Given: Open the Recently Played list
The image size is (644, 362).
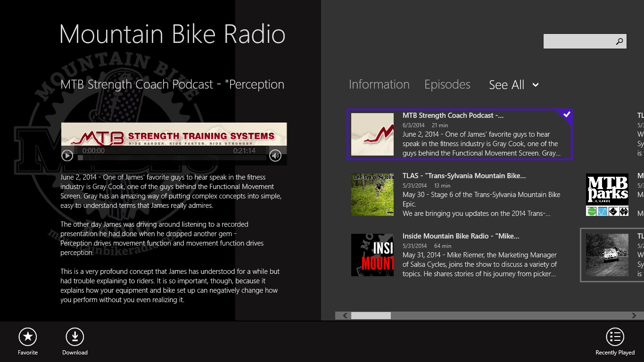Looking at the screenshot, I should [x=615, y=337].
